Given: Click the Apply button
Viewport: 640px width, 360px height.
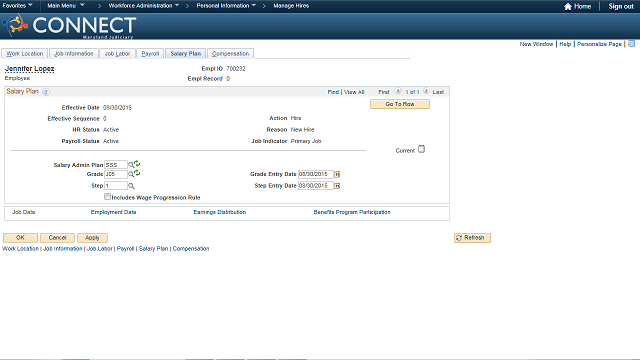Looking at the screenshot, I should tap(92, 238).
